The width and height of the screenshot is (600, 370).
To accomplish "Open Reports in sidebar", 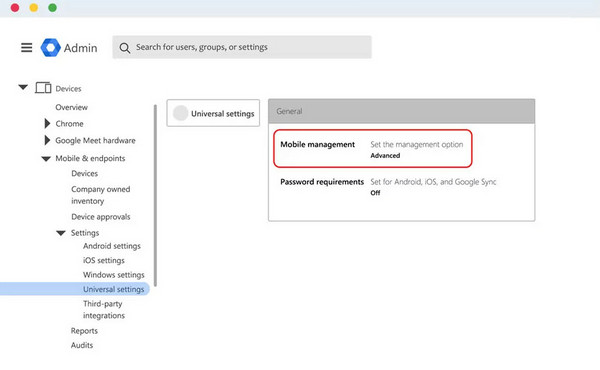I will coord(84,331).
